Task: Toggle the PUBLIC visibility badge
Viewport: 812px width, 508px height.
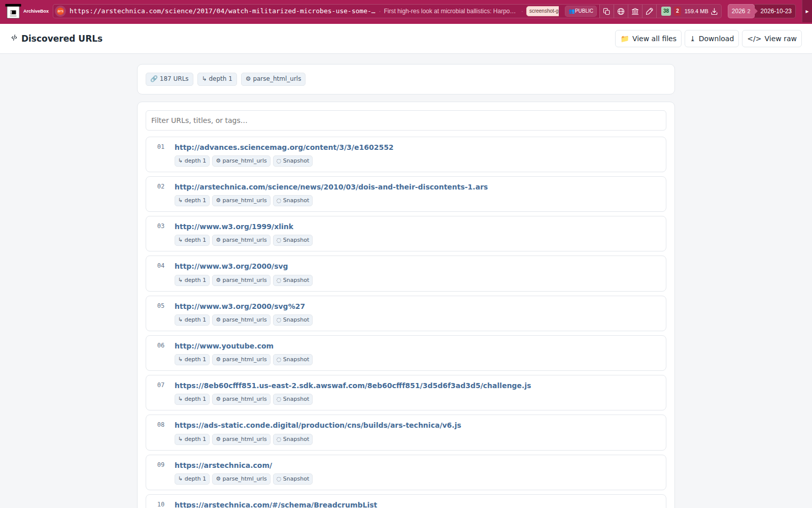Action: point(581,11)
